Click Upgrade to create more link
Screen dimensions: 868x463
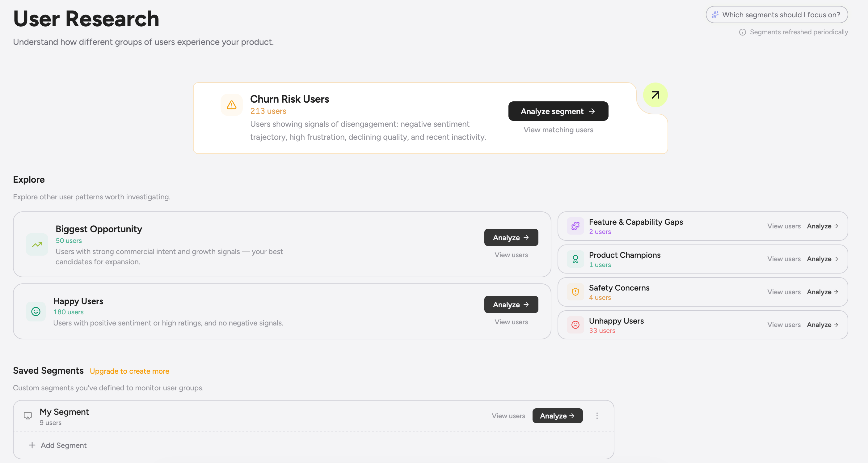click(x=129, y=371)
